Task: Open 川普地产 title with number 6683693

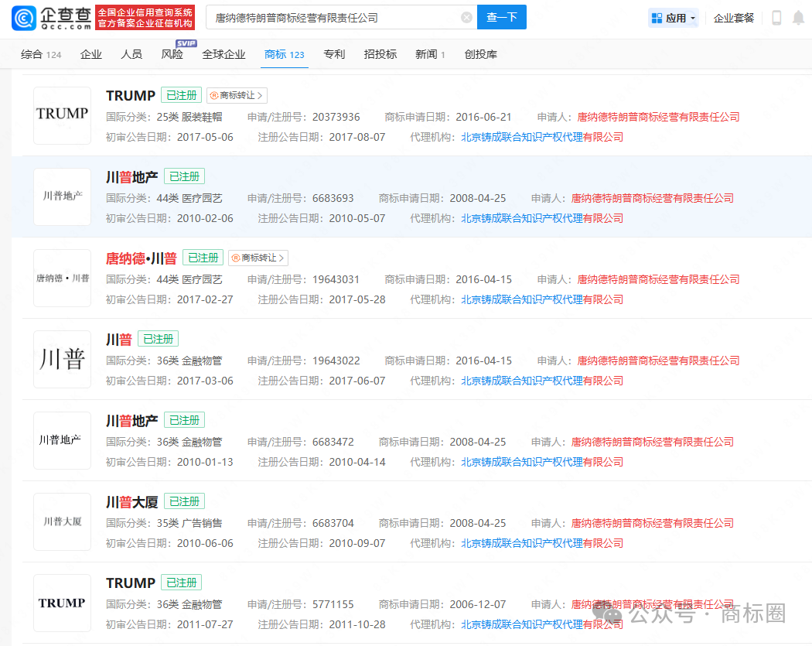Action: [x=131, y=177]
